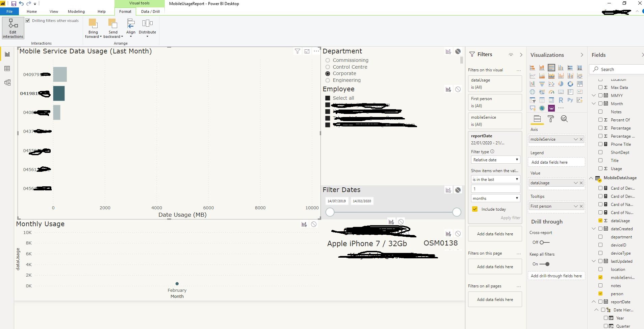Toggle the Include today checkbox
Screen dimensions: 644x329
coord(475,209)
